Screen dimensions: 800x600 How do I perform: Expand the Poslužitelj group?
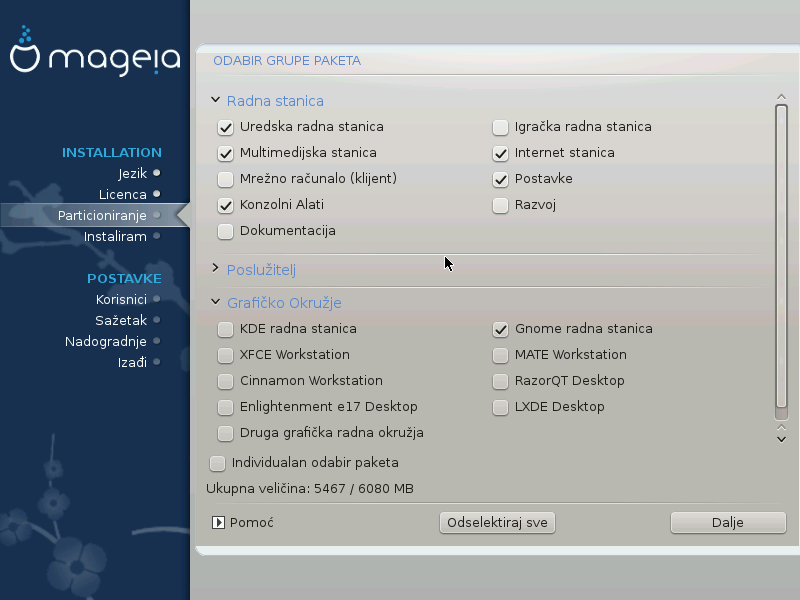coord(215,268)
